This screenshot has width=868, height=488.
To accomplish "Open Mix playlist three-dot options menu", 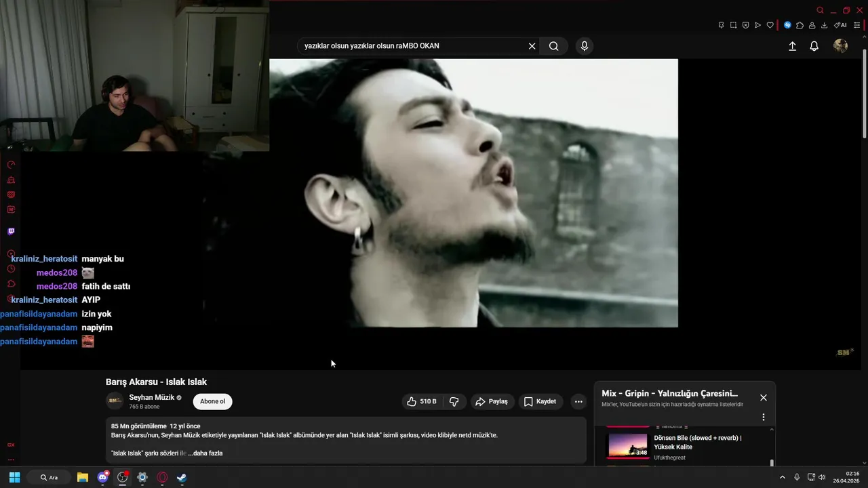I will tap(764, 418).
